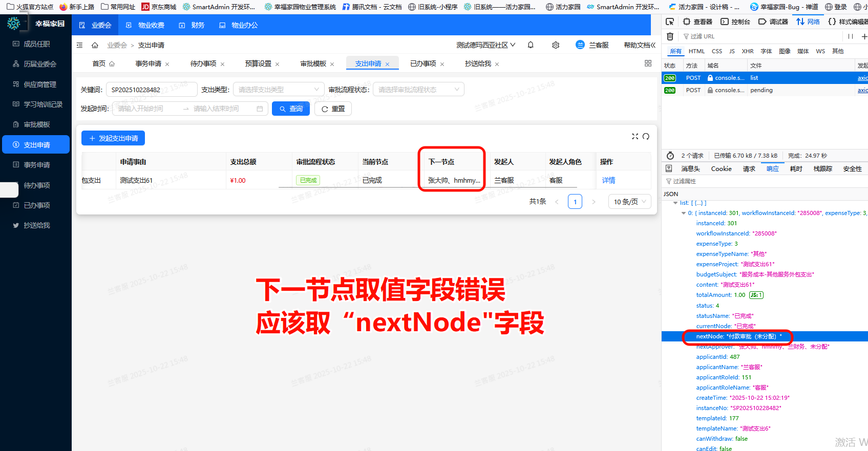Open the 预算设置 tab

(258, 63)
